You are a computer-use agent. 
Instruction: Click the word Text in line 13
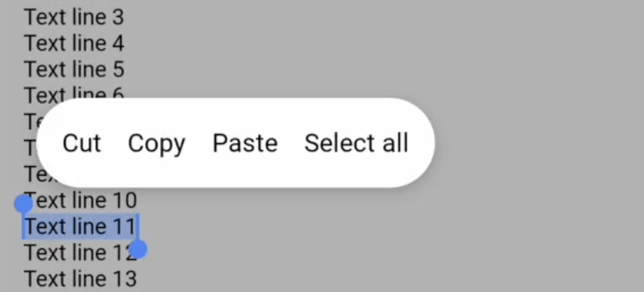tap(45, 280)
